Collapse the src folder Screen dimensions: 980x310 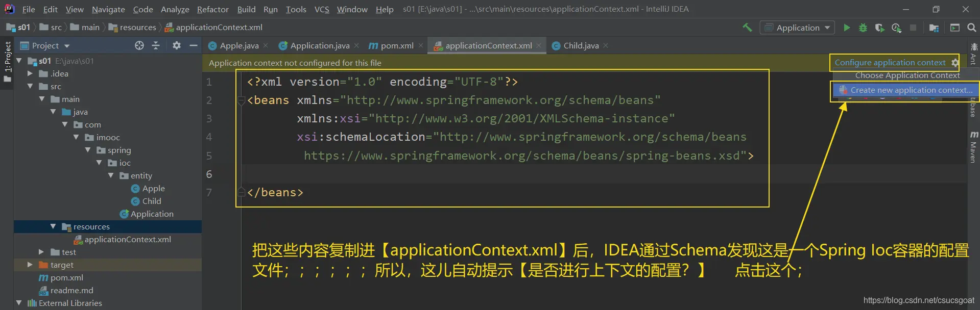pos(30,86)
